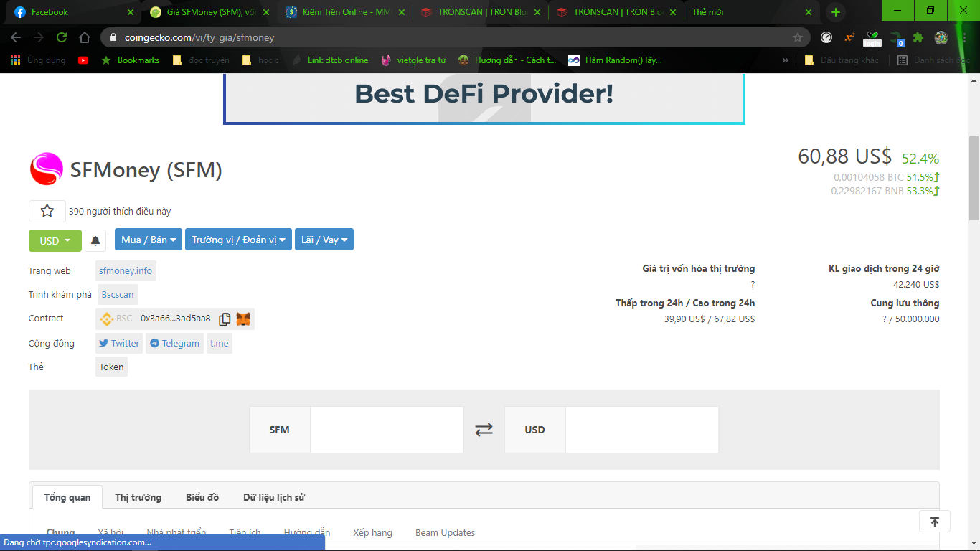Open the Chrome profile avatar
This screenshot has height=551, width=980.
tap(941, 37)
